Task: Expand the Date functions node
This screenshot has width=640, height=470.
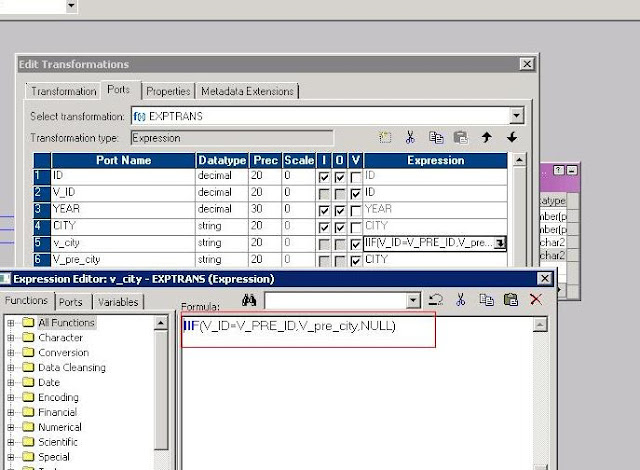Action: [11, 383]
